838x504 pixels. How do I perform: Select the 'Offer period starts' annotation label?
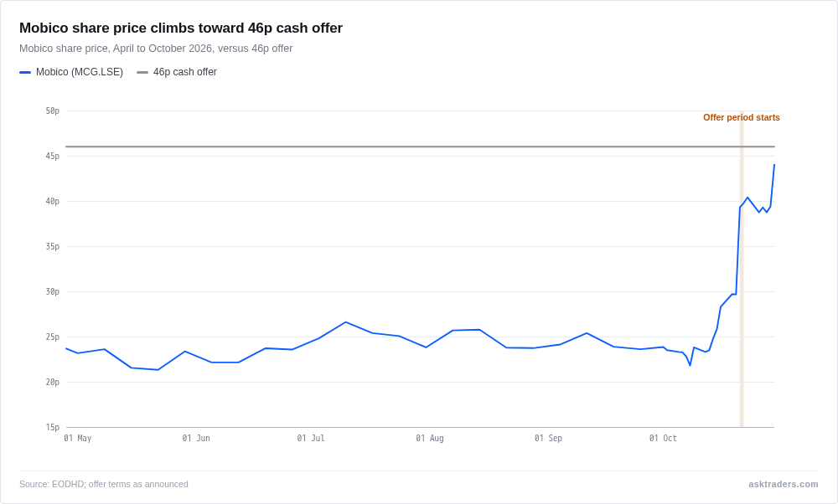pos(742,117)
